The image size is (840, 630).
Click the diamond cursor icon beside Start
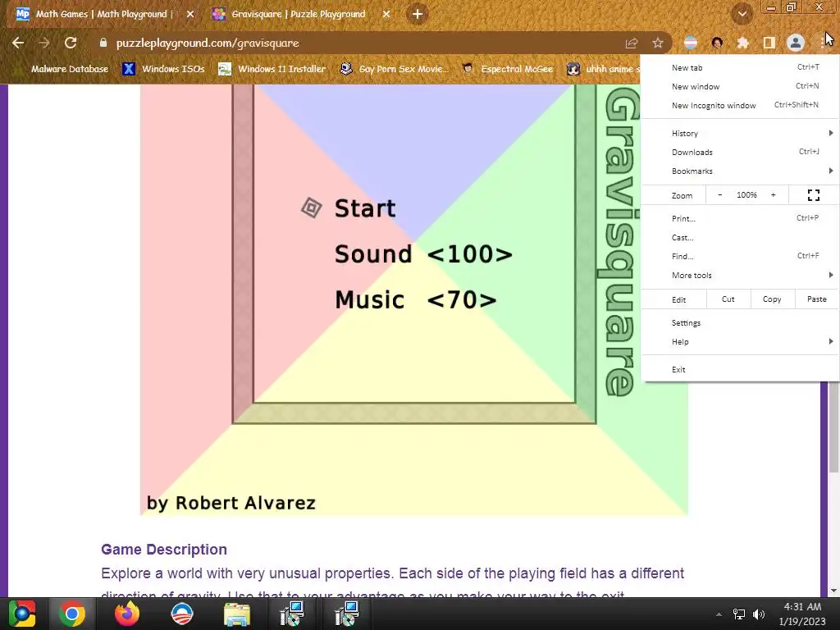pyautogui.click(x=311, y=208)
